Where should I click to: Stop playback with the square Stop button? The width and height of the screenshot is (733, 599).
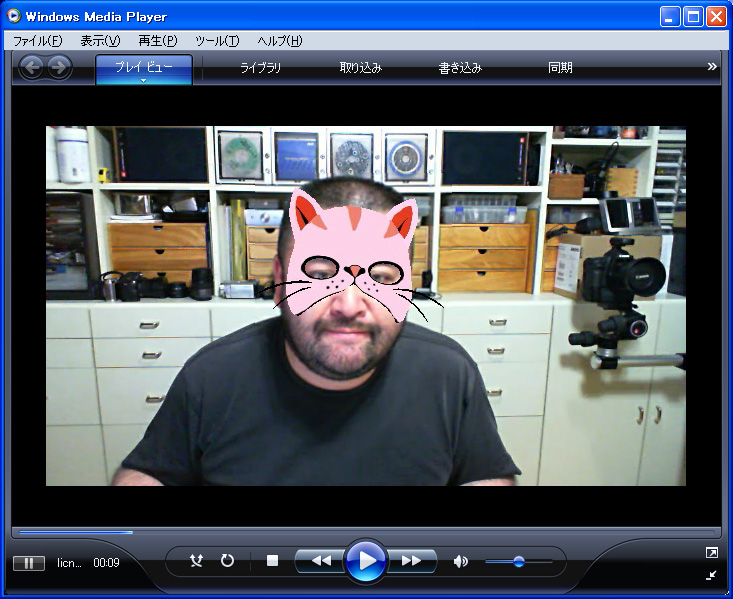pyautogui.click(x=272, y=561)
